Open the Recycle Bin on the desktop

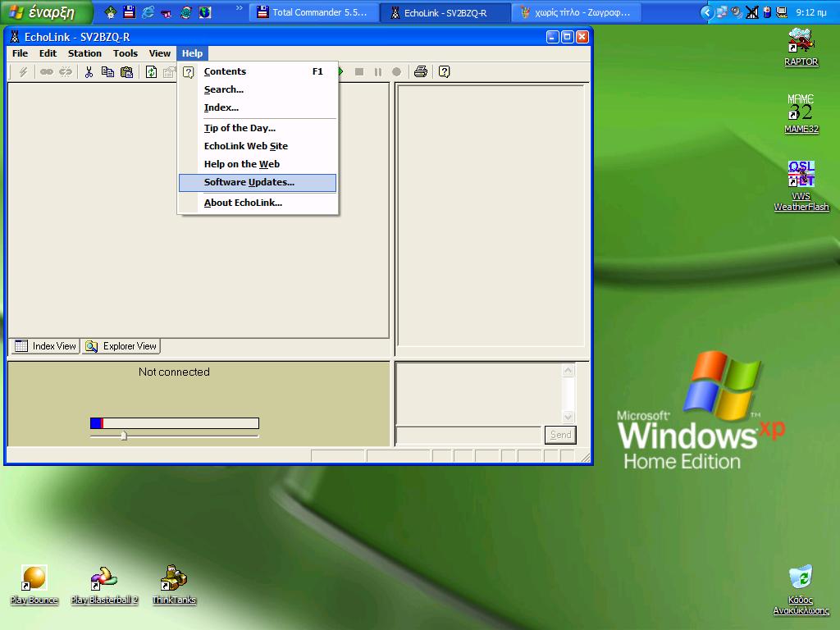pos(801,590)
